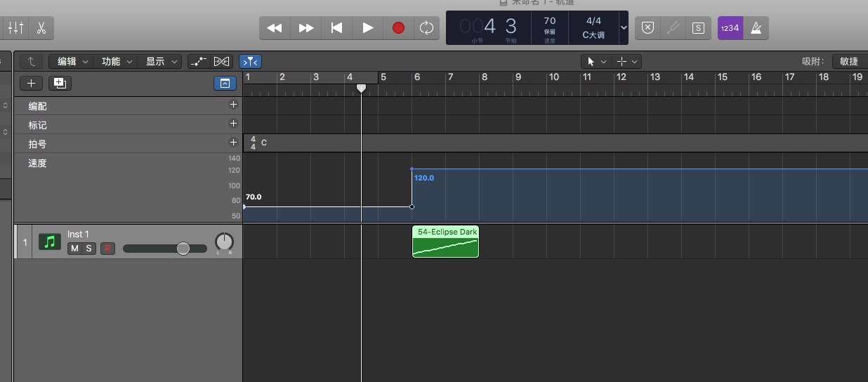Image resolution: width=868 pixels, height=382 pixels.
Task: Go to the beginning of the project
Action: pyautogui.click(x=336, y=28)
